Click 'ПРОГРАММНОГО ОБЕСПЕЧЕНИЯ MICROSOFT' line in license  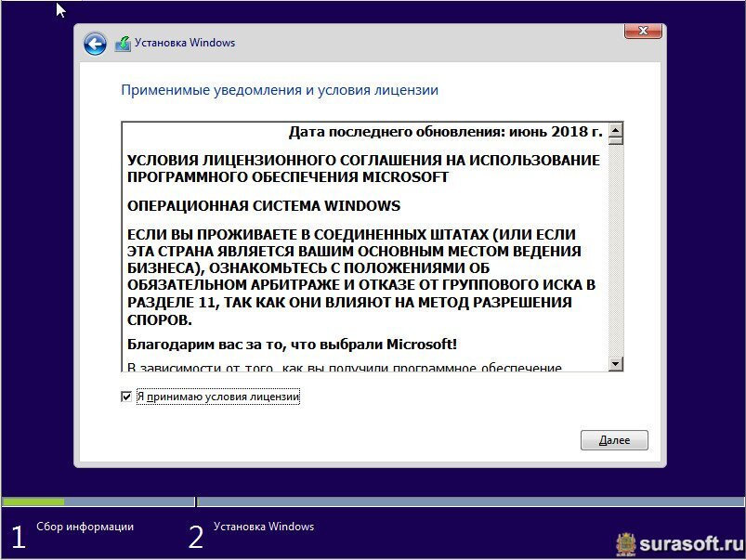(x=288, y=177)
